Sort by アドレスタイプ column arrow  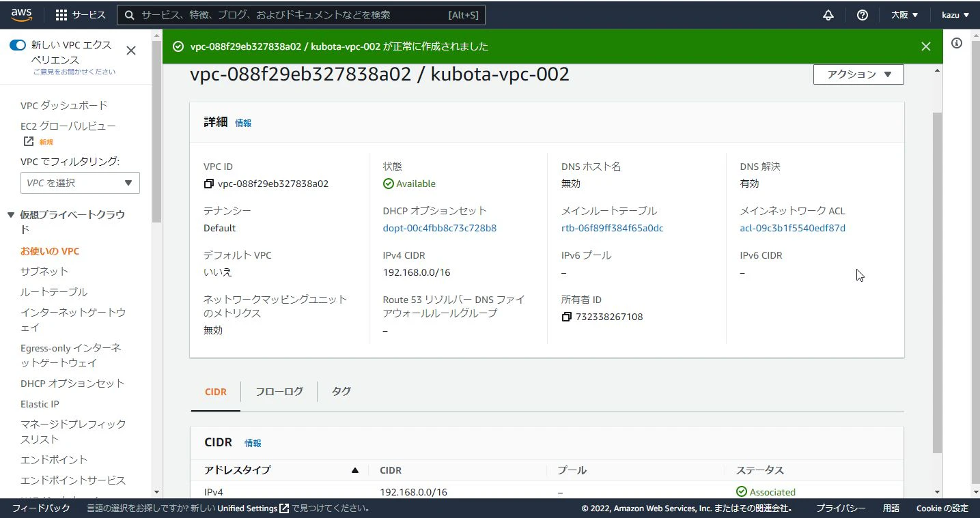[x=354, y=470]
